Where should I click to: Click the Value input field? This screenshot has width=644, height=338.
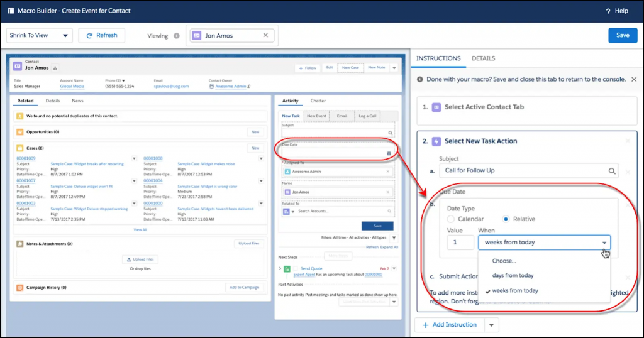tap(460, 243)
